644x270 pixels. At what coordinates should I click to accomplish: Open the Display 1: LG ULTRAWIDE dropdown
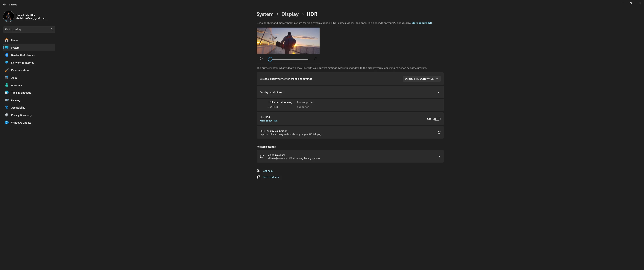click(421, 79)
